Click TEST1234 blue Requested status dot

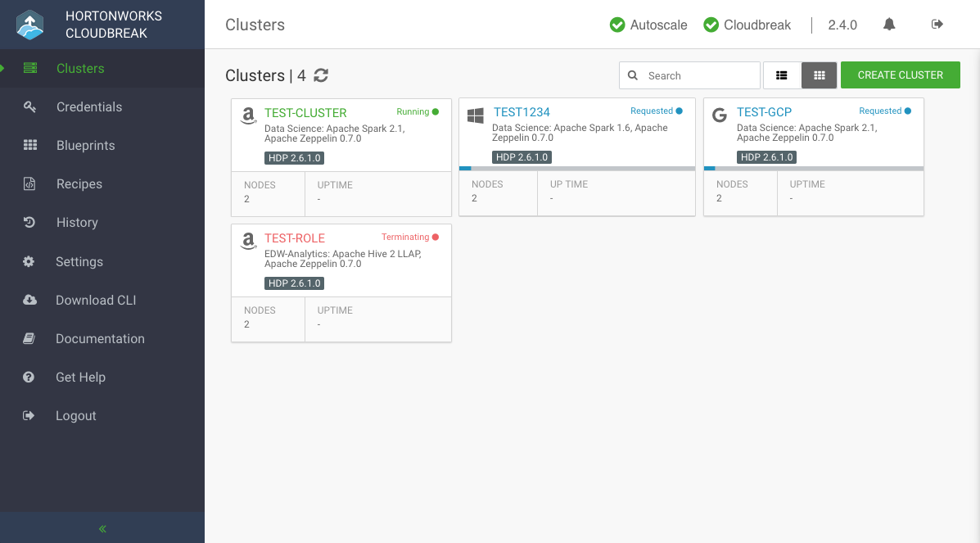[680, 111]
